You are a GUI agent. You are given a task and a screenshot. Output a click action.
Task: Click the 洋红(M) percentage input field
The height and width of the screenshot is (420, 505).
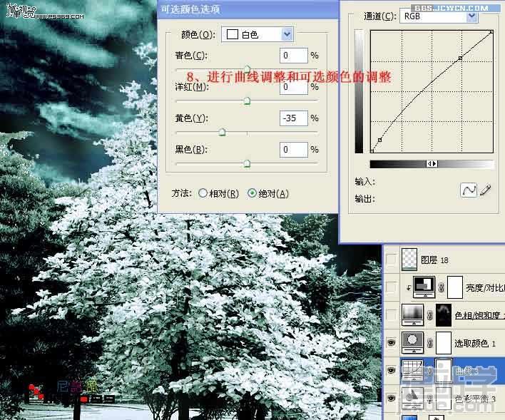click(293, 87)
